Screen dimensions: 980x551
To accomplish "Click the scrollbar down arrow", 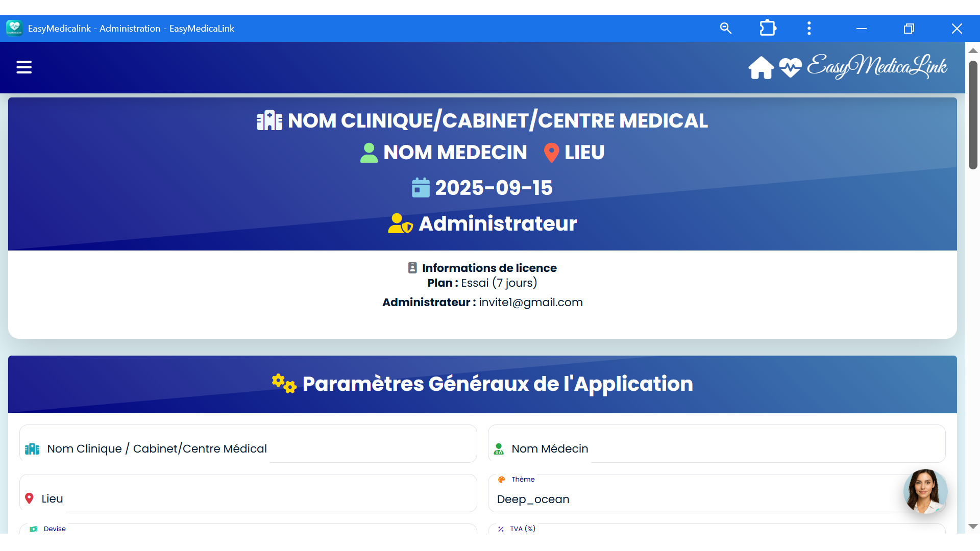I will 973,526.
